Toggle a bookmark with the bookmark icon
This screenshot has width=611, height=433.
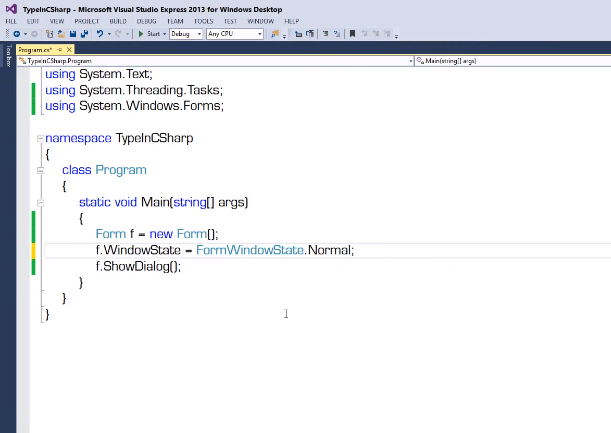click(352, 34)
